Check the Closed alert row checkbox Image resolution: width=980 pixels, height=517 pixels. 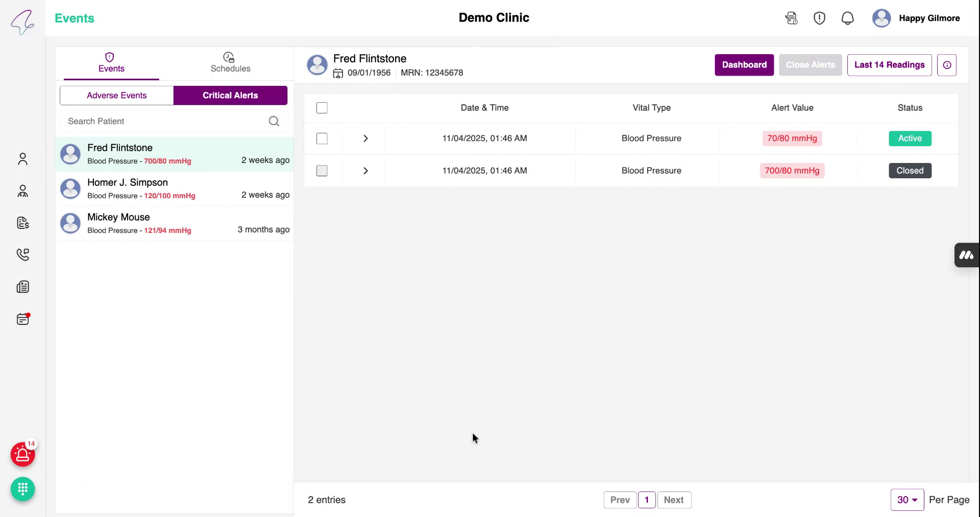coord(322,171)
